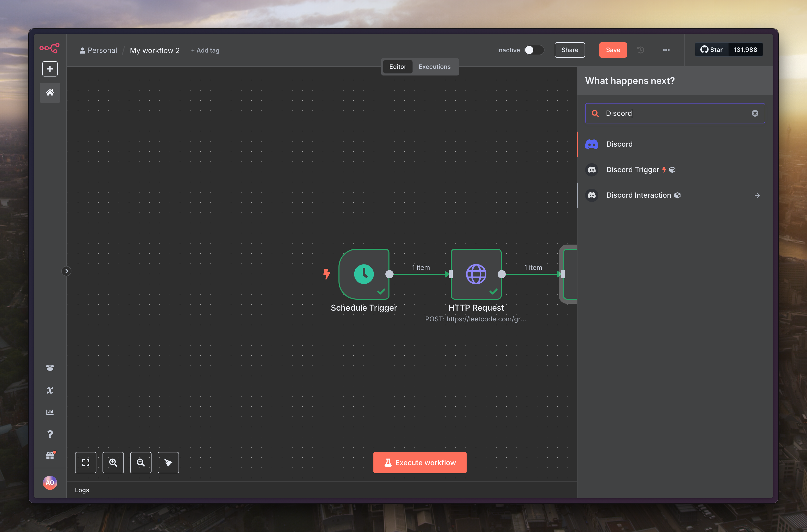
Task: Open the Variables icon in sidebar
Action: click(x=50, y=390)
